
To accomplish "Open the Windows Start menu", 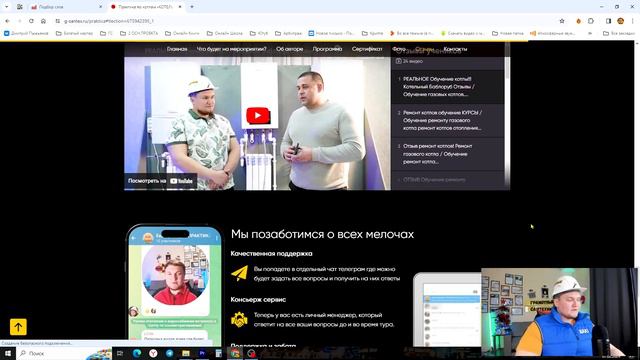I will tap(8, 353).
